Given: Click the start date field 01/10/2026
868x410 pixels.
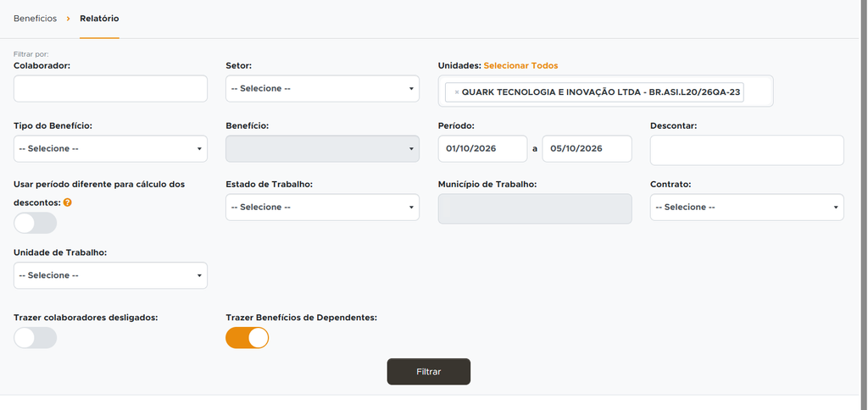Looking at the screenshot, I should 482,149.
